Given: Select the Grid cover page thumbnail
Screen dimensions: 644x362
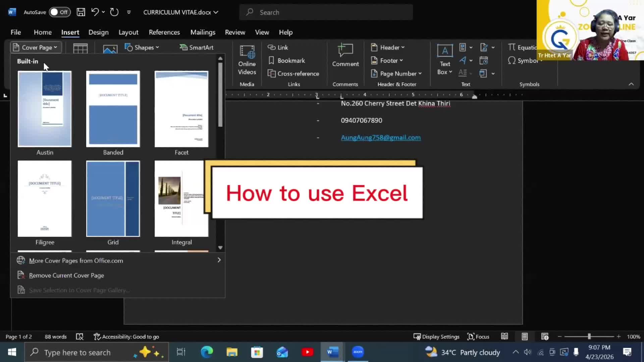Looking at the screenshot, I should tap(113, 198).
